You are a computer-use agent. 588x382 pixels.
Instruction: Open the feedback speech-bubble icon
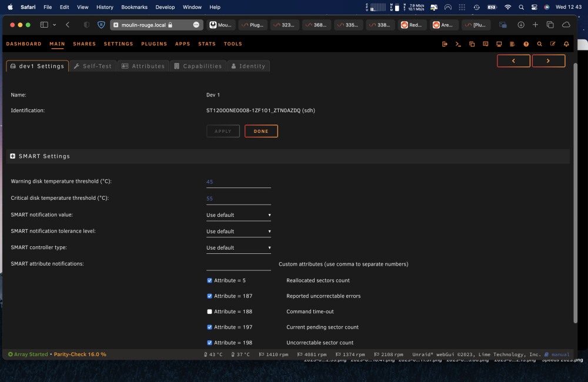(x=485, y=44)
